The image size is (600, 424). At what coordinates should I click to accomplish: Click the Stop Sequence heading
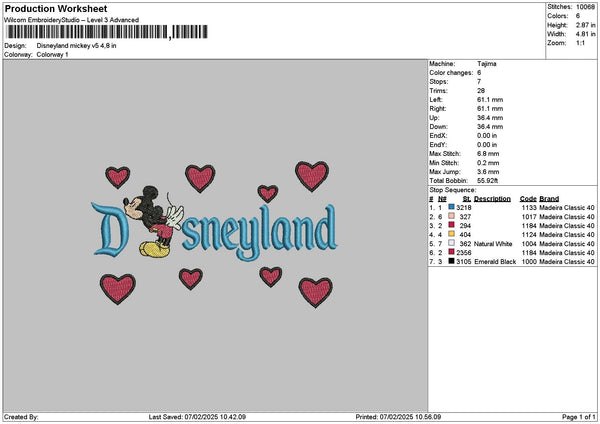pyautogui.click(x=453, y=190)
